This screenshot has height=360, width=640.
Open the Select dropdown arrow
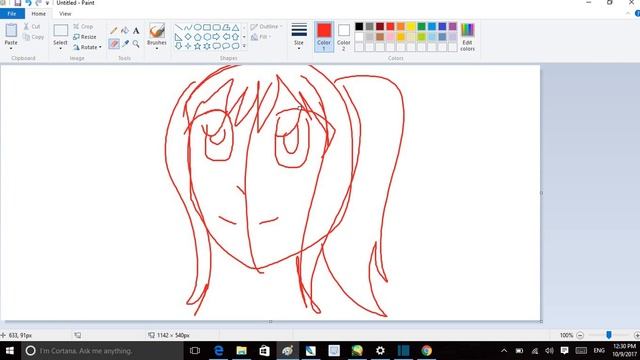click(x=60, y=49)
